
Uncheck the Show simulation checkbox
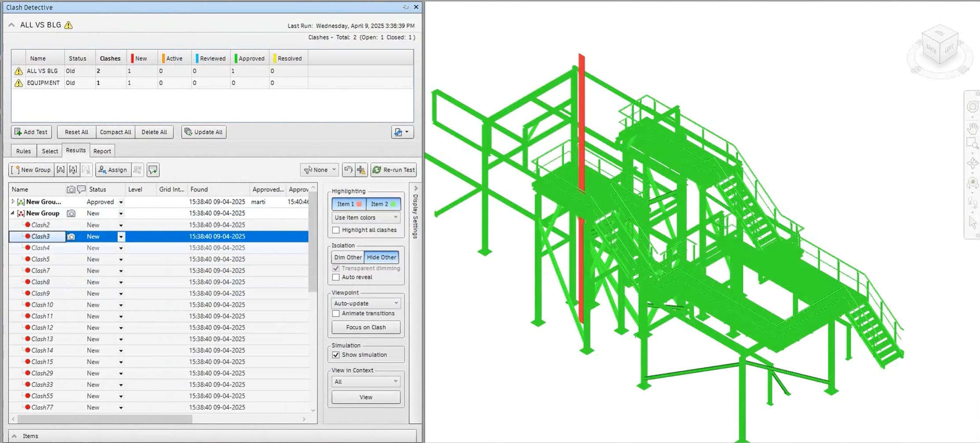336,355
